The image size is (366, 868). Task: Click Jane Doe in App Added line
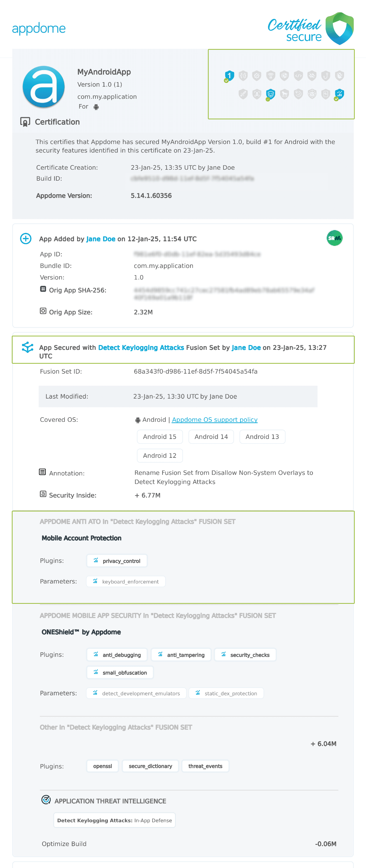(101, 239)
